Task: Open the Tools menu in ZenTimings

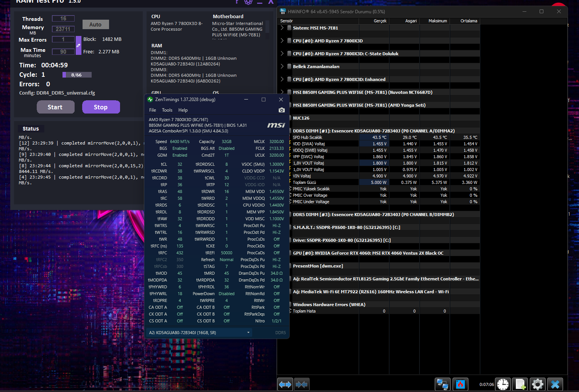Action: 167,110
